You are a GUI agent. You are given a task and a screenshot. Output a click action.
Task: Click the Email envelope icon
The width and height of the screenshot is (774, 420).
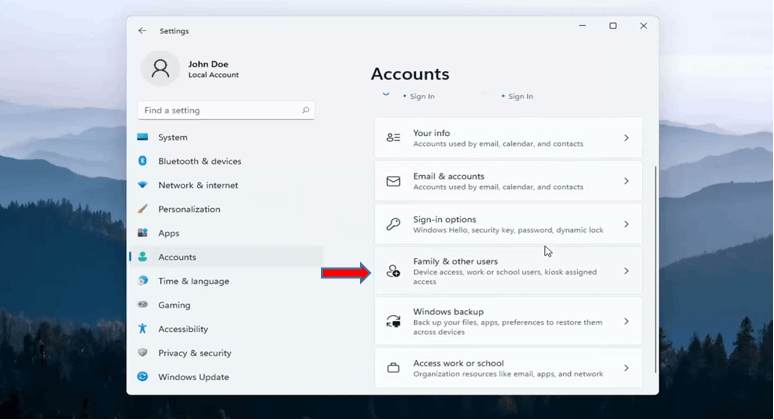393,181
